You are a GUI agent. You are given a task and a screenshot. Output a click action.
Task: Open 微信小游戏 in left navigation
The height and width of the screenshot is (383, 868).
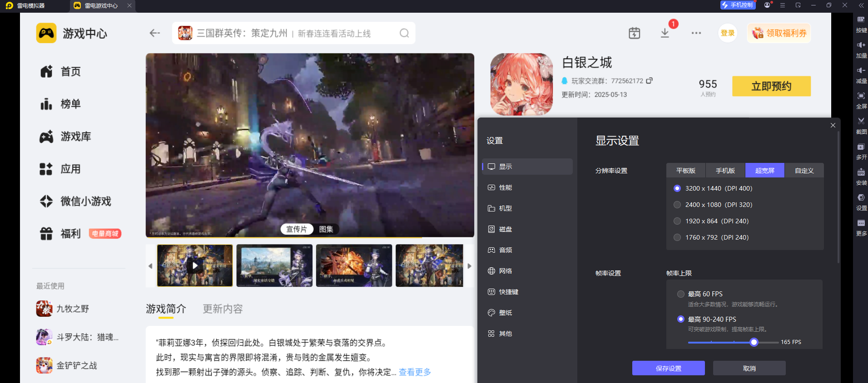pos(75,201)
